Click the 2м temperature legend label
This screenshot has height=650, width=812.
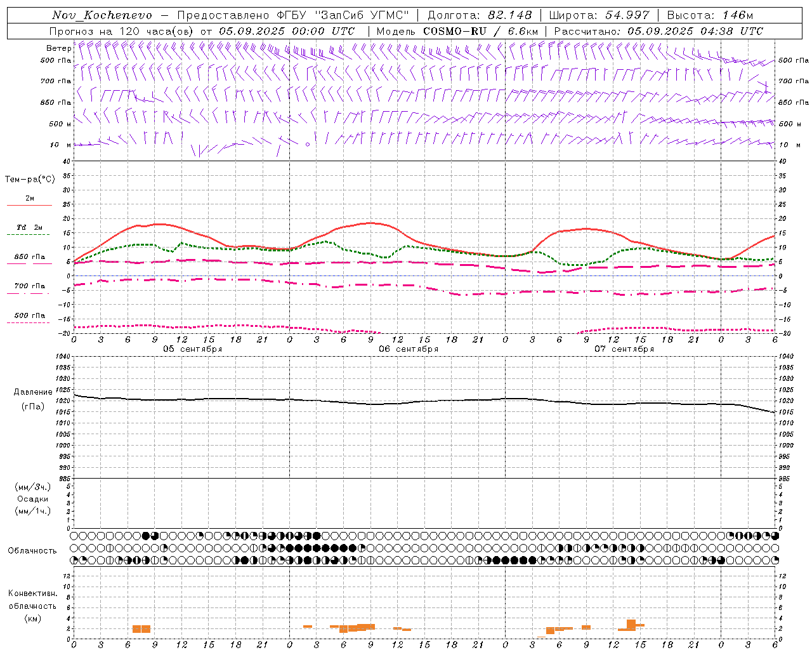click(x=30, y=198)
